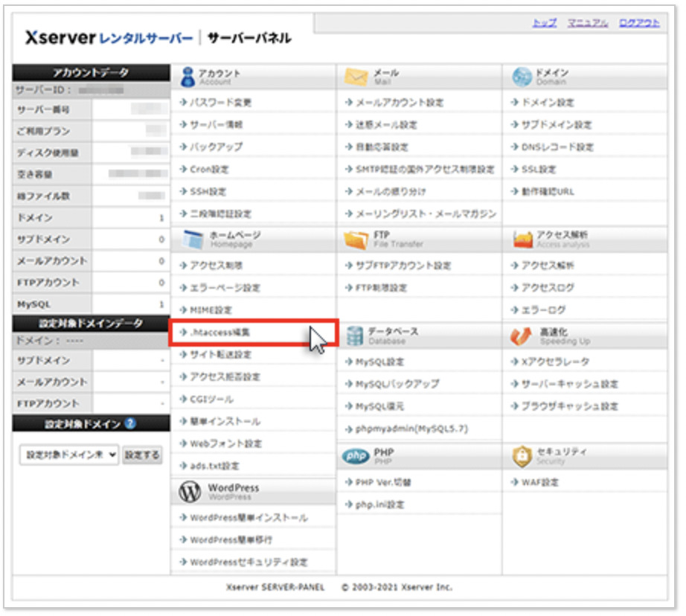Go to トップ link in header
This screenshot has height=616, width=686.
click(545, 23)
